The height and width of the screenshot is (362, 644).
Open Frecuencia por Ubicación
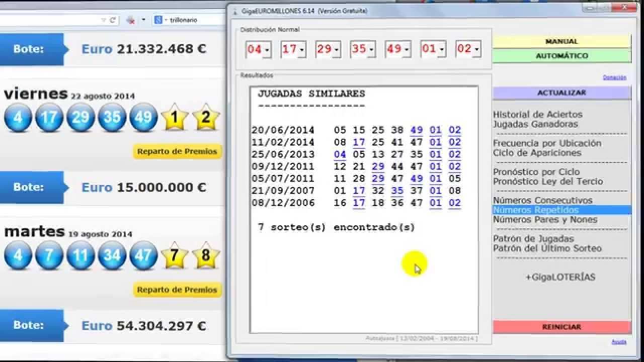[547, 143]
